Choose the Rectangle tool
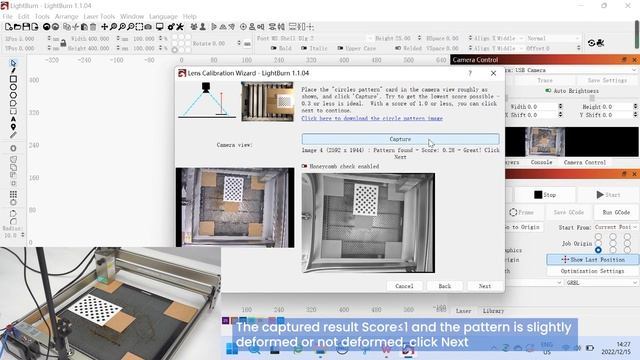Image resolution: width=640 pixels, height=360 pixels. tap(13, 79)
